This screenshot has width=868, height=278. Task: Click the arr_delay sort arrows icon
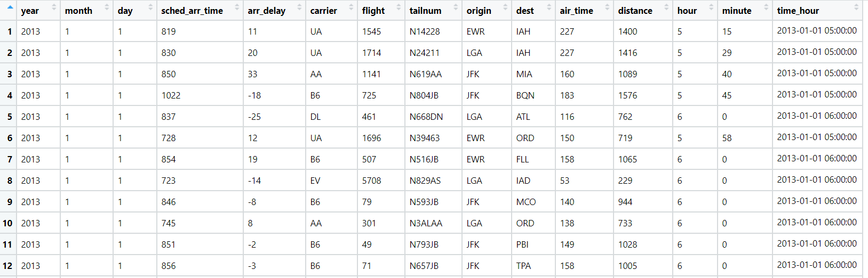299,7
